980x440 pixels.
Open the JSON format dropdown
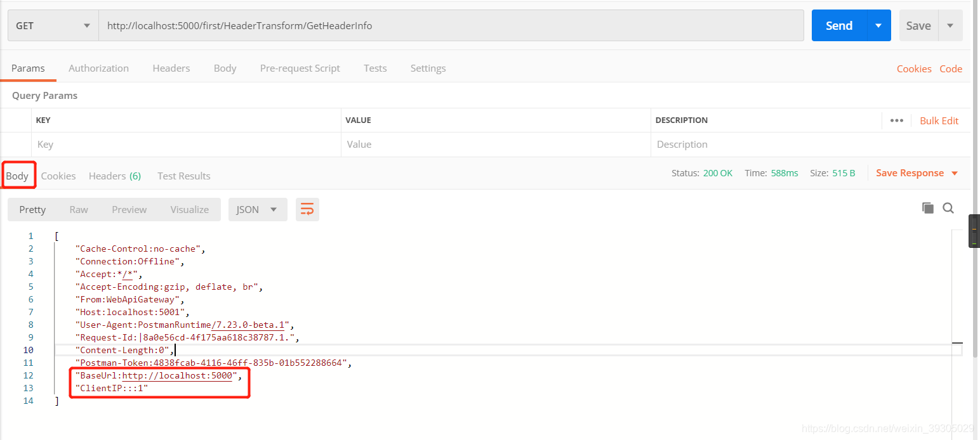pos(258,210)
